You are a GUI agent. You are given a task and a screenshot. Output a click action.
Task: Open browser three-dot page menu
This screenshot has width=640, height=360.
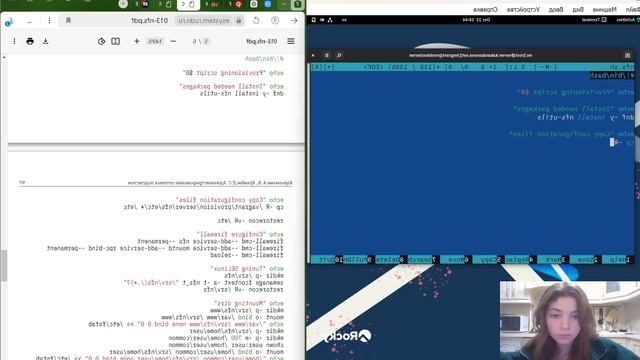[x=49, y=20]
